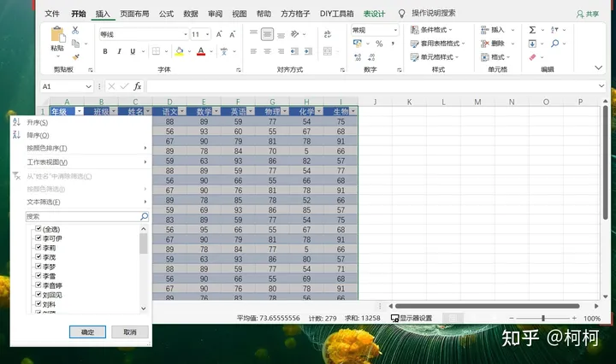Open the font size dropdown

(x=207, y=34)
